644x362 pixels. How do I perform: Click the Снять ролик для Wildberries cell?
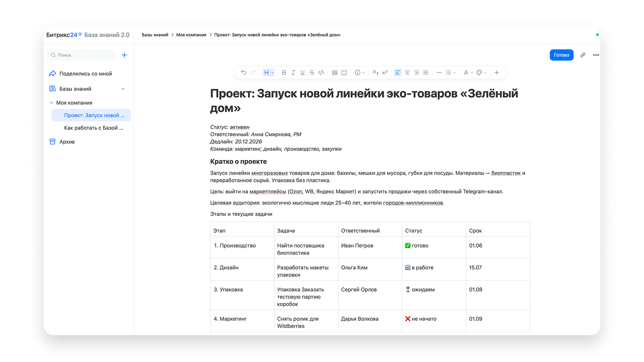[x=306, y=321]
